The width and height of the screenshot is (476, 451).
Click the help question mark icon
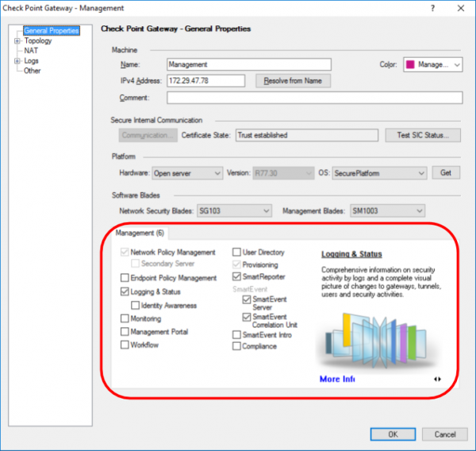coord(432,8)
